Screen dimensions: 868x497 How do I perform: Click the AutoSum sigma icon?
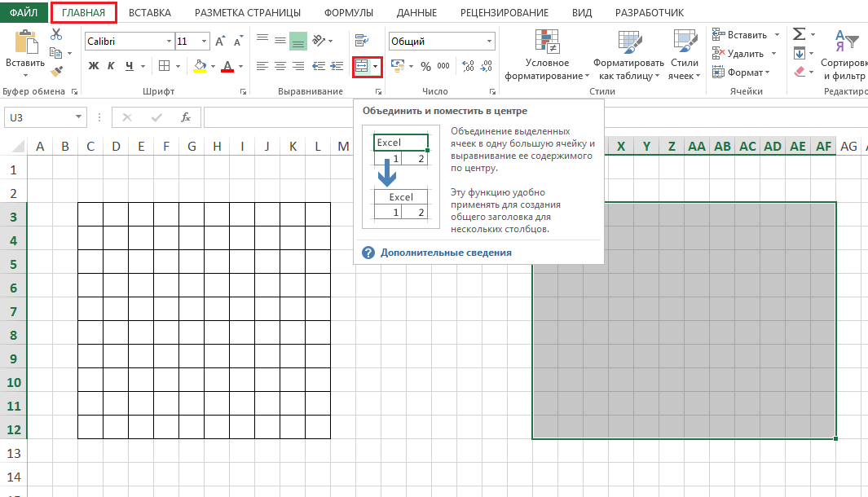[800, 34]
